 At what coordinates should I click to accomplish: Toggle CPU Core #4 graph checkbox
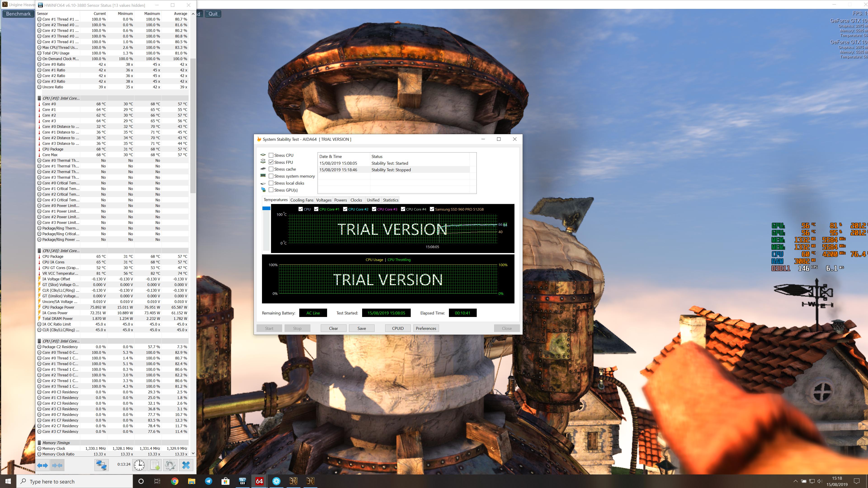coord(403,209)
